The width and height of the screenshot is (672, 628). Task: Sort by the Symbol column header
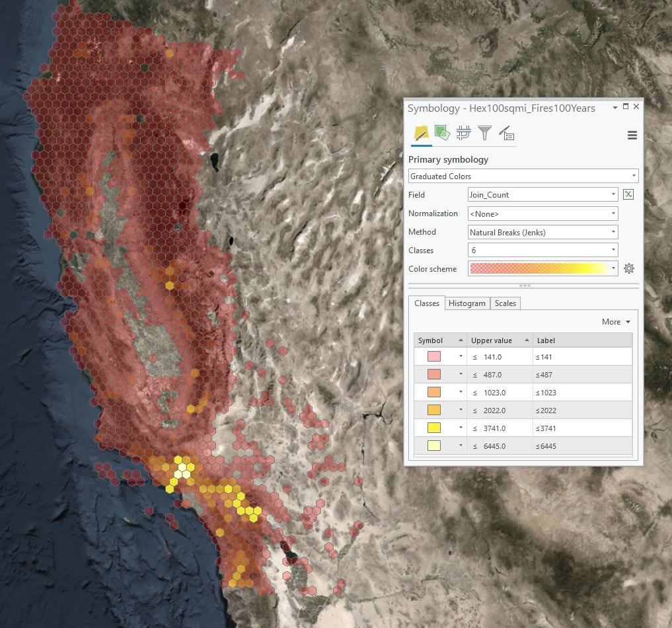pos(440,340)
